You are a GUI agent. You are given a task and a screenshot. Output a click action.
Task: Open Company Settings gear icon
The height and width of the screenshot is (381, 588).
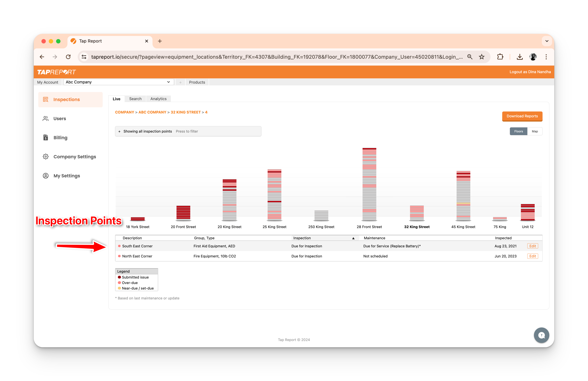pyautogui.click(x=46, y=157)
